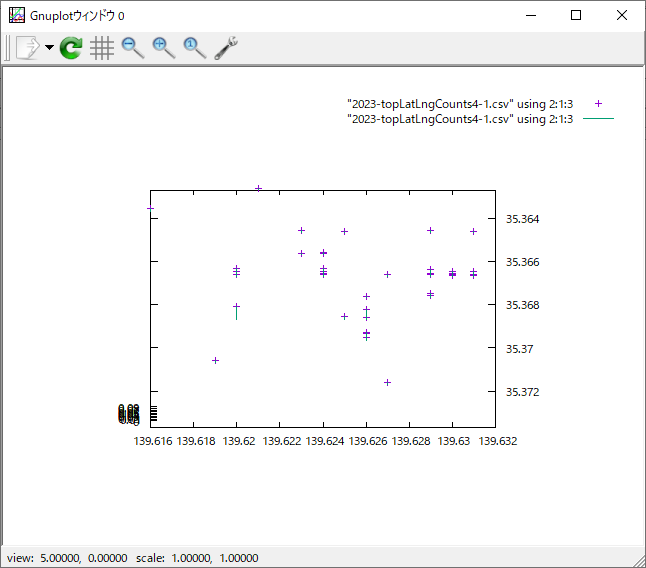This screenshot has height=568, width=646.
Task: Click the copy plot to clipboard icon
Action: pos(26,48)
